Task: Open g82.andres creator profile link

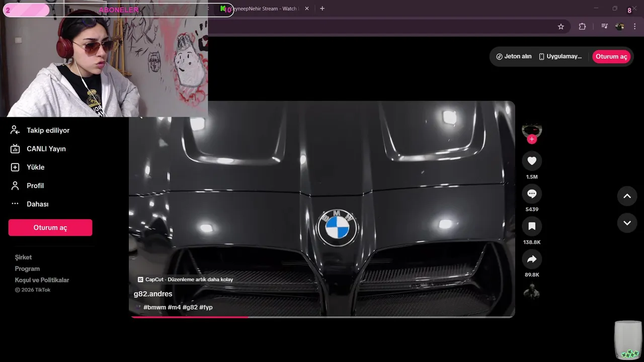Action: click(x=153, y=294)
